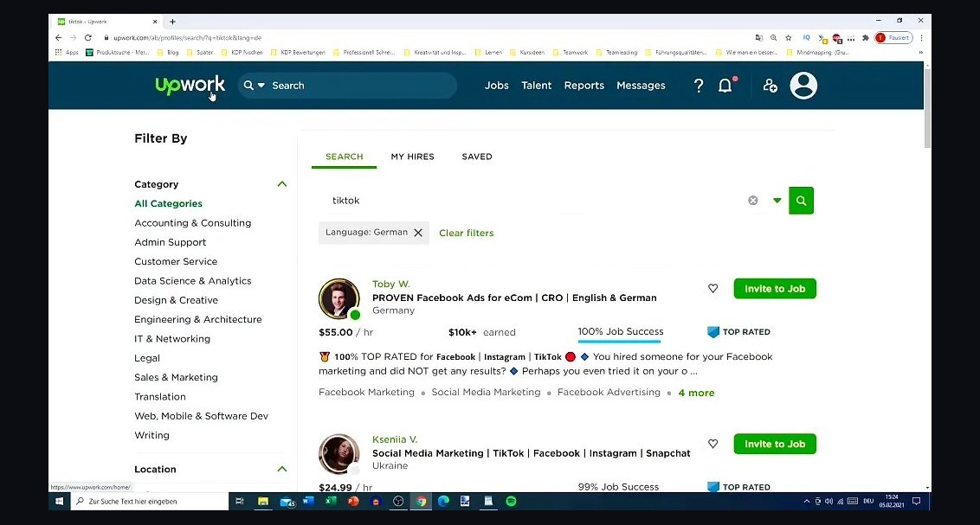Image resolution: width=980 pixels, height=525 pixels.
Task: Bookmark this page with the star icon
Action: coord(789,37)
